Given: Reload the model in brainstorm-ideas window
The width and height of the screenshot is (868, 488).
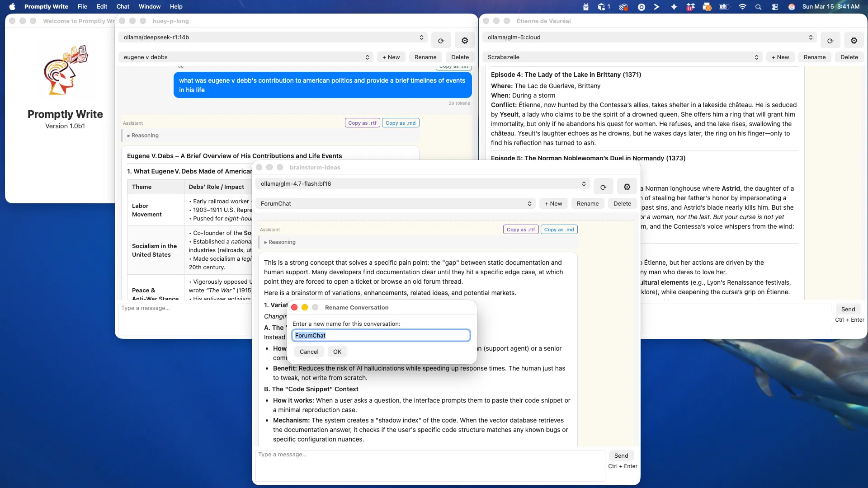Looking at the screenshot, I should pos(603,186).
